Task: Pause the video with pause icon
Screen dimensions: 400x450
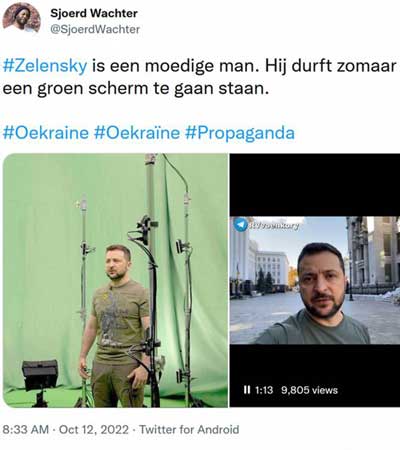Action: [x=247, y=390]
